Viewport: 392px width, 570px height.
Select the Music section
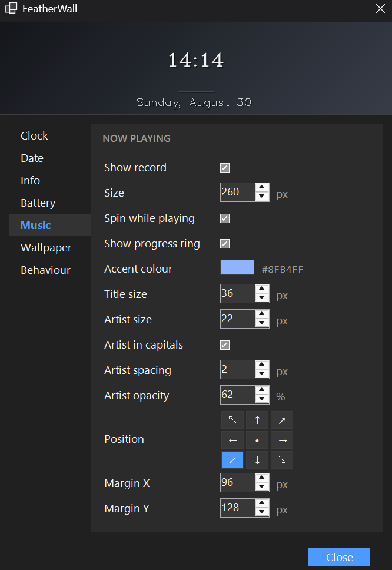(x=50, y=225)
